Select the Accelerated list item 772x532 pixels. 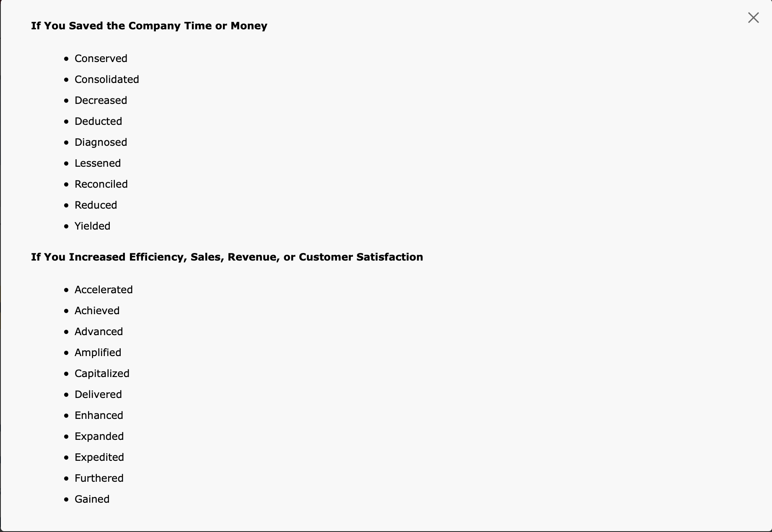104,290
